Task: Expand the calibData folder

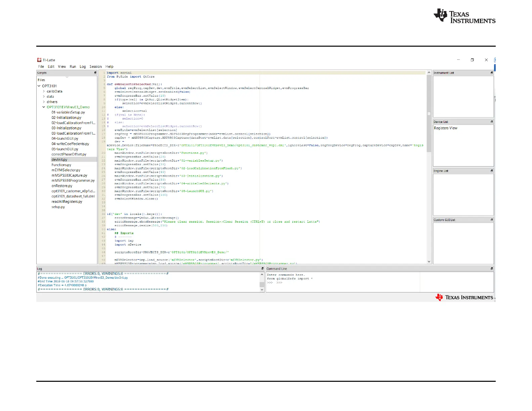Action: tap(44, 91)
